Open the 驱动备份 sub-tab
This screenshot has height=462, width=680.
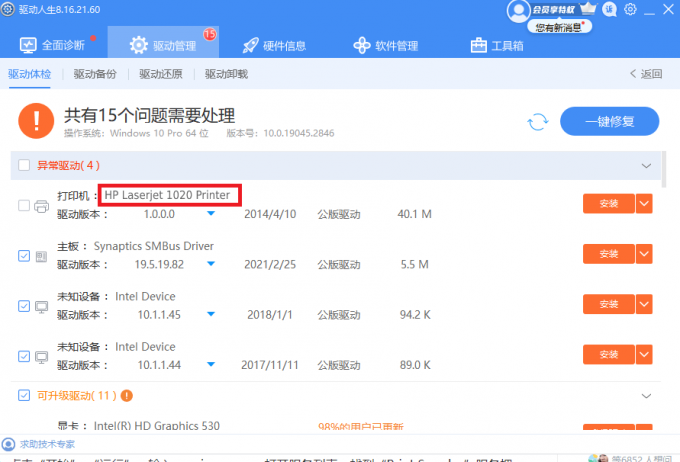click(95, 74)
